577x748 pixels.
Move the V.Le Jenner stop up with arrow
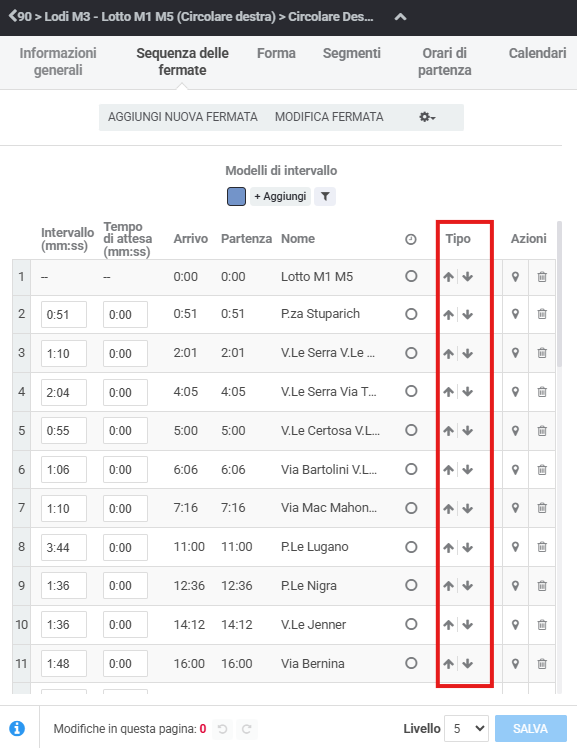pyautogui.click(x=448, y=624)
